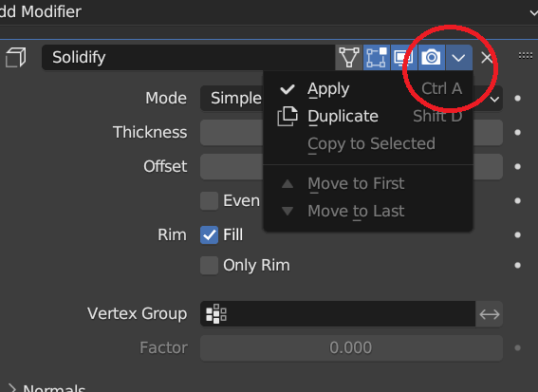Remove the Solidify modifier with X

pos(487,58)
